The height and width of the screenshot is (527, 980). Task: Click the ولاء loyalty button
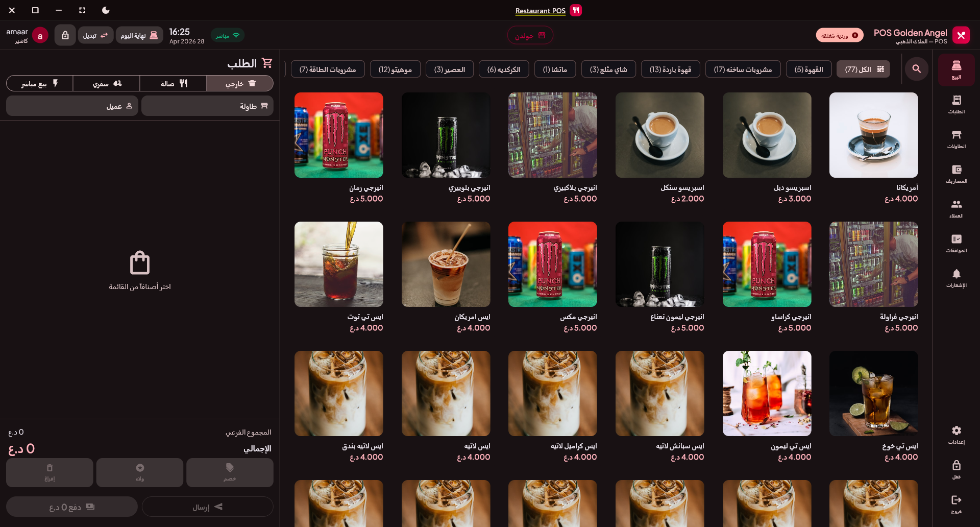(x=140, y=472)
